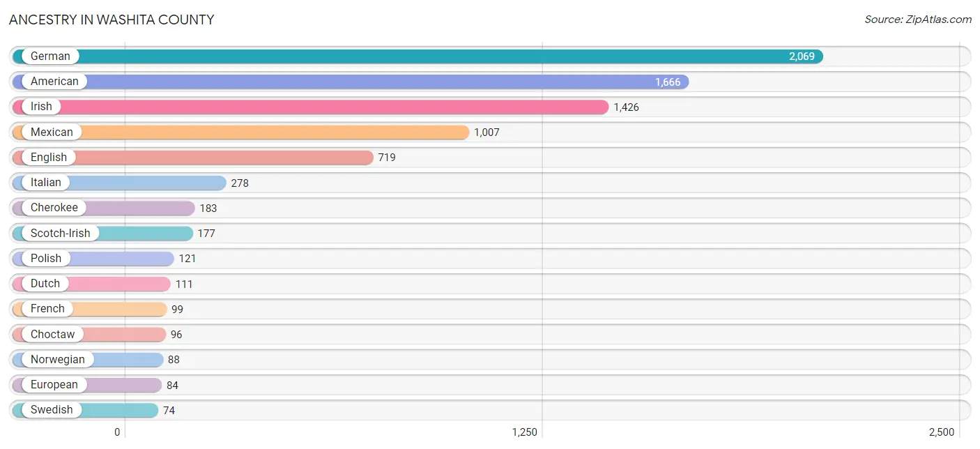
Task: Click the 2,069 value on German bar
Action: click(x=802, y=56)
